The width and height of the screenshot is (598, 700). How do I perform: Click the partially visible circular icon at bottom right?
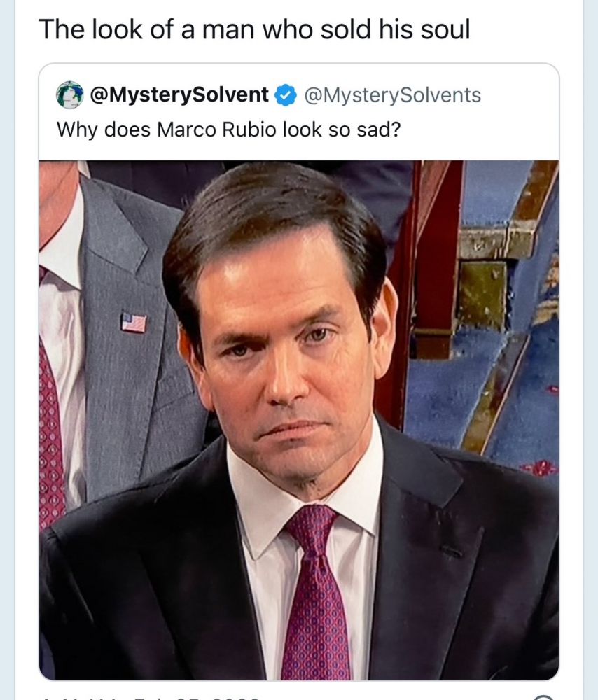tap(543, 697)
